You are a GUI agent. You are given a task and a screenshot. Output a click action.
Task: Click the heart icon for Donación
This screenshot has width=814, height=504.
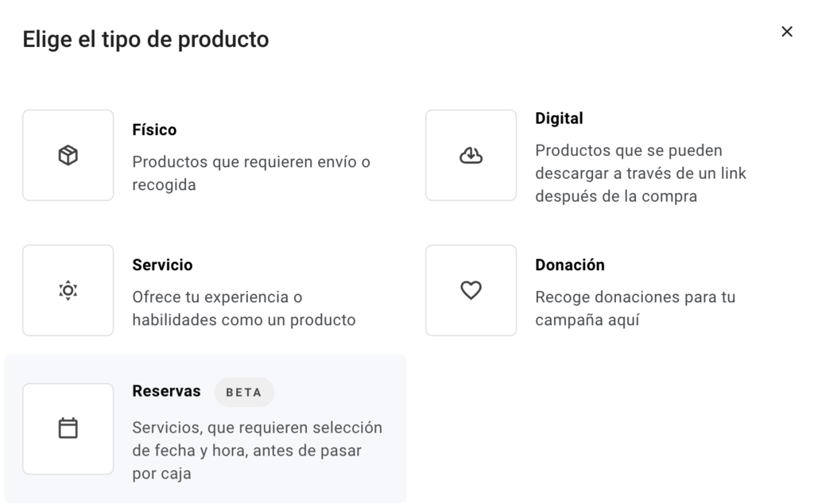[471, 289]
